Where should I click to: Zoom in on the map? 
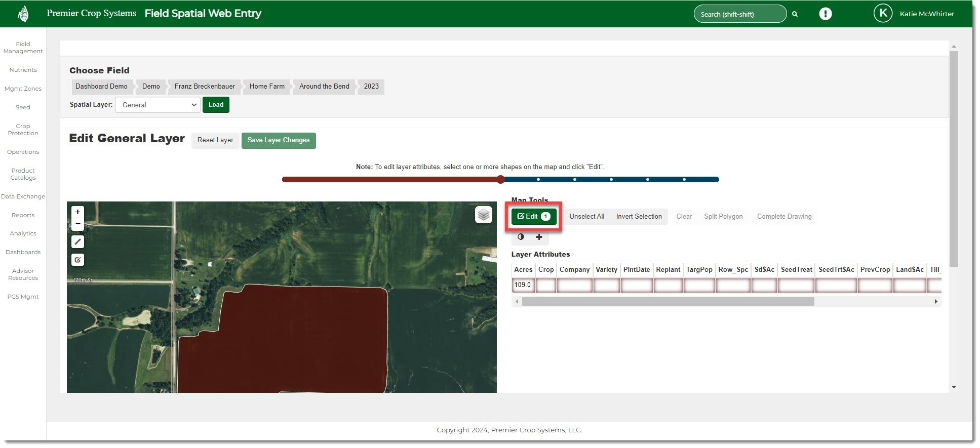tap(77, 212)
